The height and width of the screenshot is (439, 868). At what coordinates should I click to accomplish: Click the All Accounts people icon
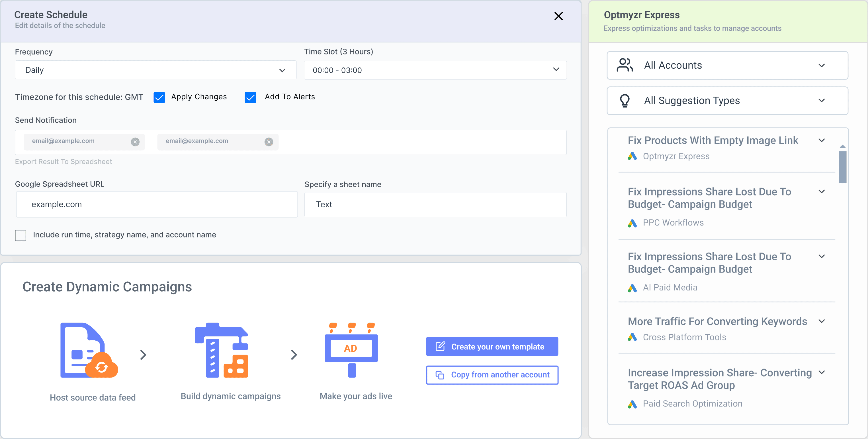coord(625,65)
